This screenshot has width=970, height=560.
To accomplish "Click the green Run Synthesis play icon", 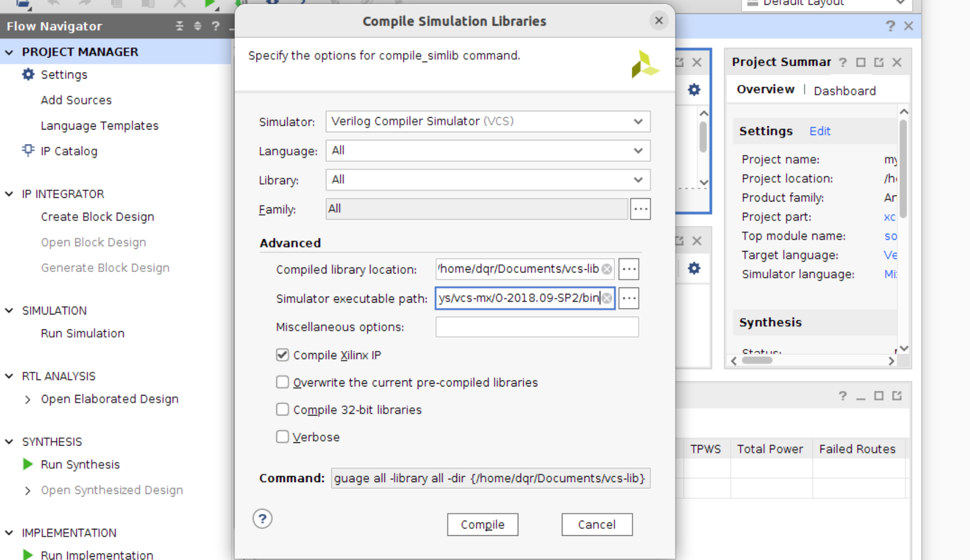I will pyautogui.click(x=28, y=464).
